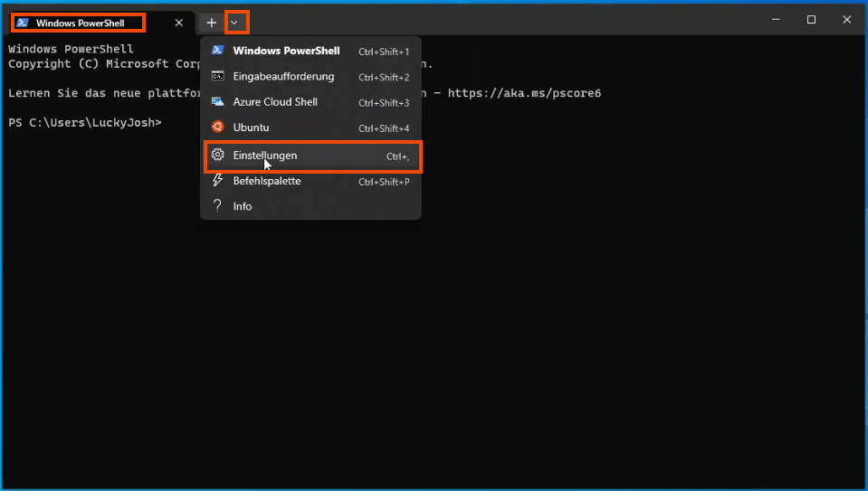868x491 pixels.
Task: Click the Ctrl+Shift+4 shortcut label
Action: [384, 128]
